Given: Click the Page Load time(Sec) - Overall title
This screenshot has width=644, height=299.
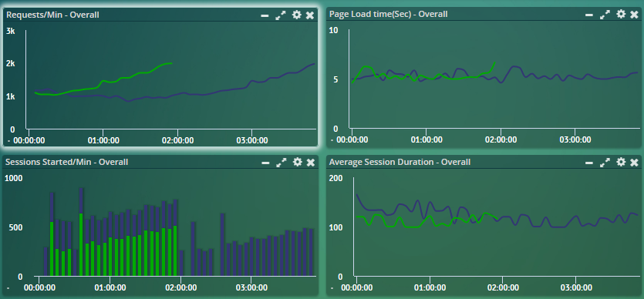Looking at the screenshot, I should tap(389, 15).
